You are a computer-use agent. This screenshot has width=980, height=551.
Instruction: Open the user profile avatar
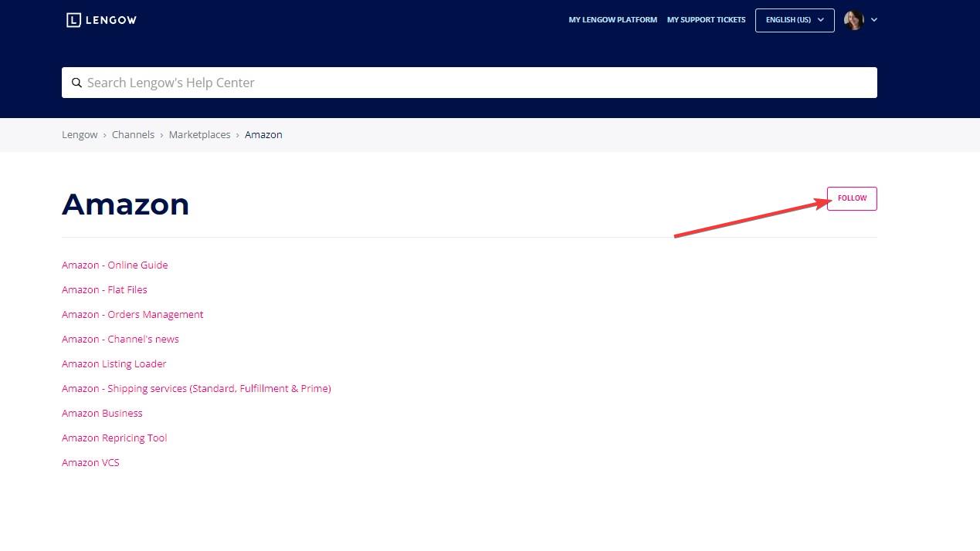tap(853, 20)
